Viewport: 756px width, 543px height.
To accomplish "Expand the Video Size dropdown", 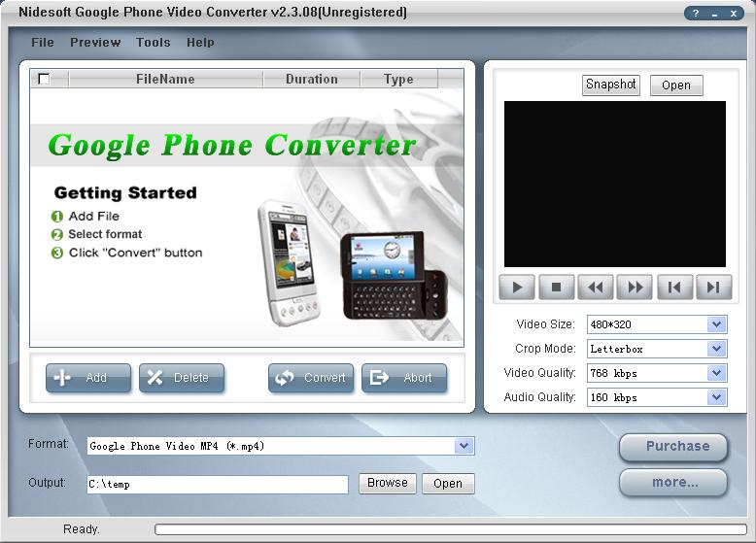I will pos(716,324).
